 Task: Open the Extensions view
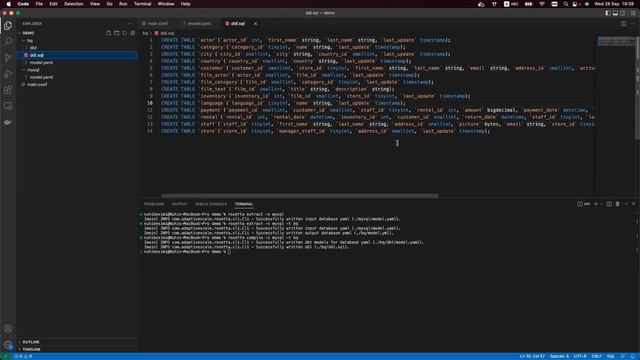click(x=8, y=90)
